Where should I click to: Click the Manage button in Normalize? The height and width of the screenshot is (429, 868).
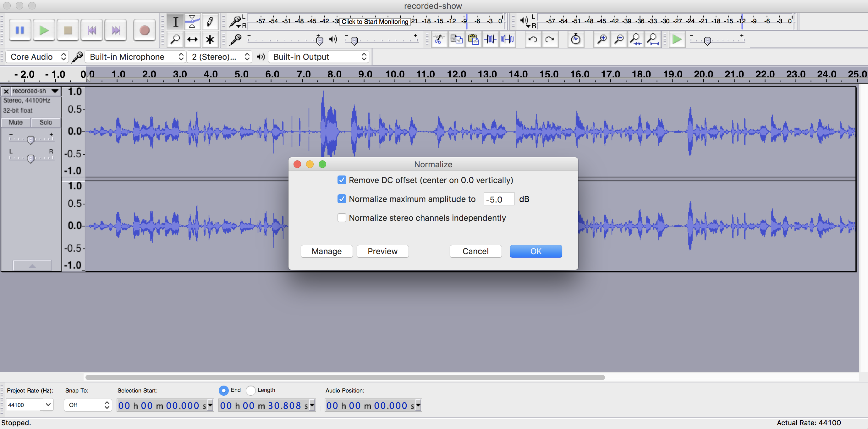(x=327, y=251)
